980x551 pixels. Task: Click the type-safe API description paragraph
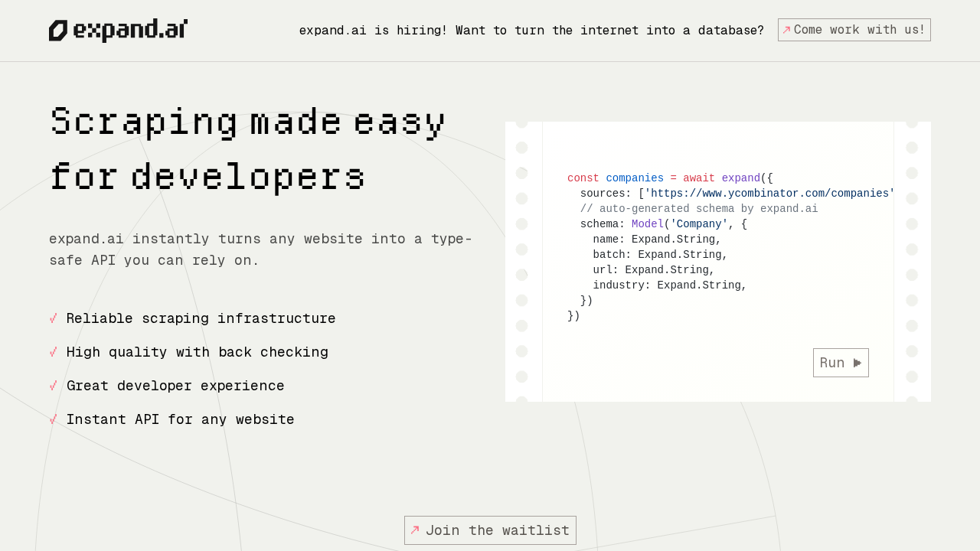[x=260, y=249]
